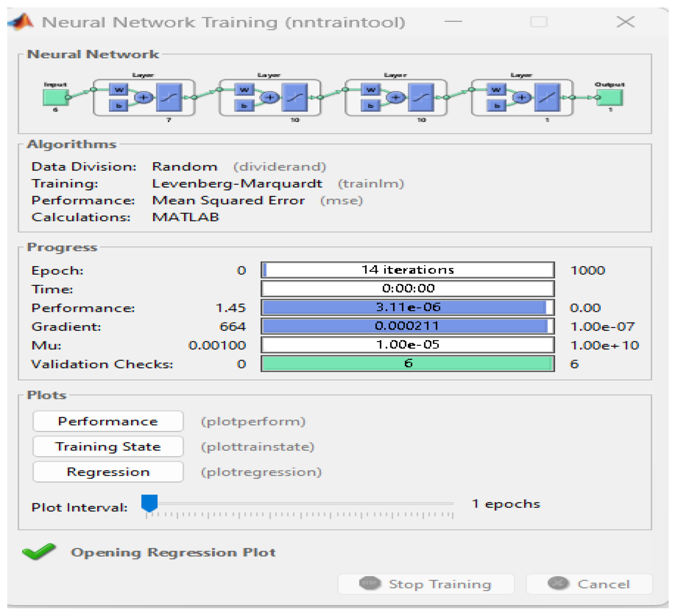675x616 pixels.
Task: Click the Gradient progress bar showing 0.000211
Action: [x=407, y=326]
